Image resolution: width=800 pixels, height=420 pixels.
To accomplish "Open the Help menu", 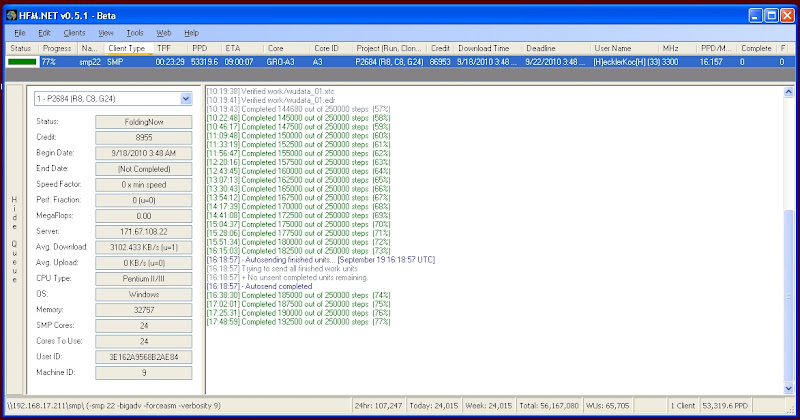I will click(x=191, y=33).
